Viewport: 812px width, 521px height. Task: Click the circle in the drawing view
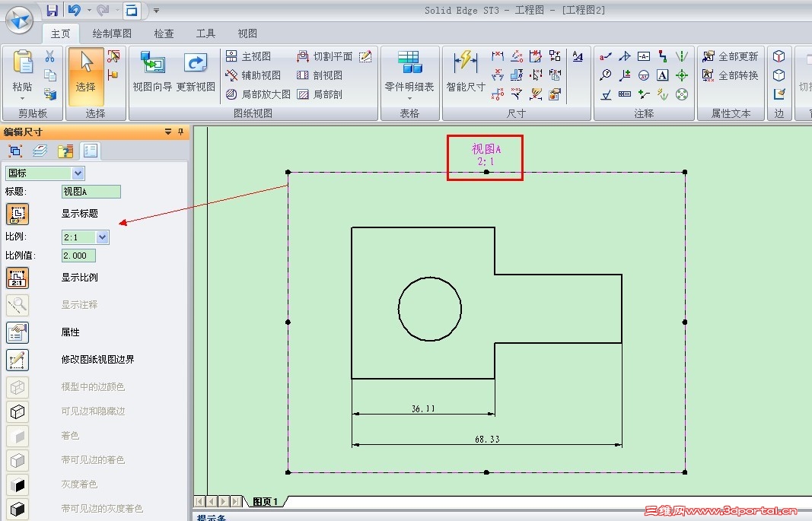[430, 309]
